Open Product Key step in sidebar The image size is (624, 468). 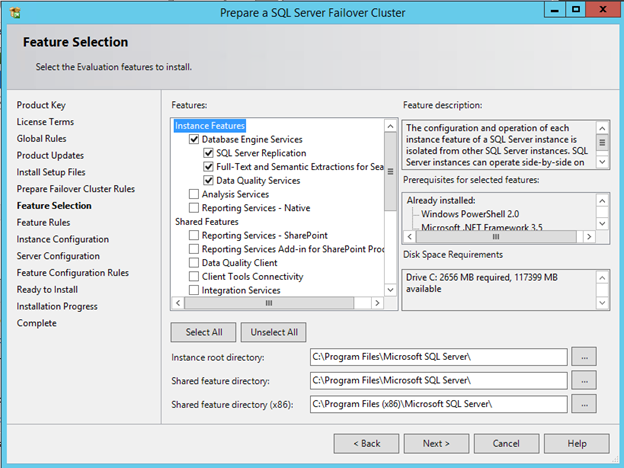pyautogui.click(x=41, y=105)
